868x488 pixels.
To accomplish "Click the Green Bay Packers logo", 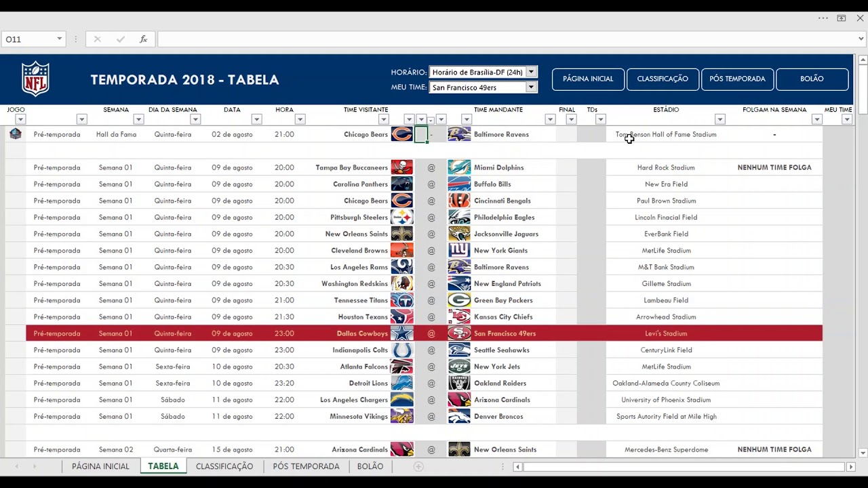I will [459, 300].
